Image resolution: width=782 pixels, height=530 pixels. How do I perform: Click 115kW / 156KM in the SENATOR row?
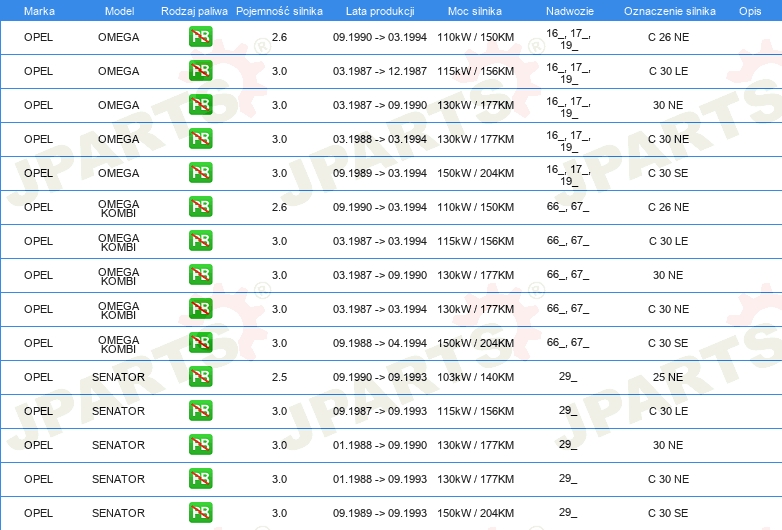[475, 411]
